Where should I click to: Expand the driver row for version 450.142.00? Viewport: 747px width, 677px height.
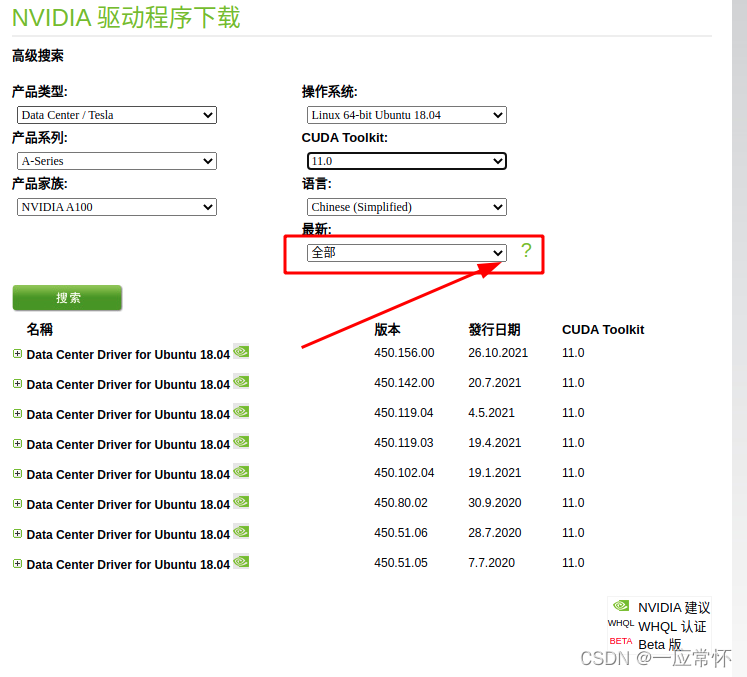tap(18, 384)
